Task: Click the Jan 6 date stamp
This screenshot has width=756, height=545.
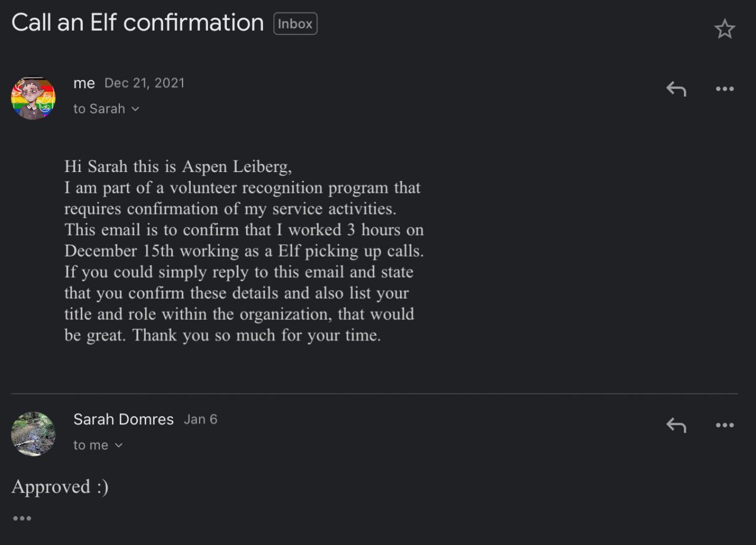Action: coord(200,420)
